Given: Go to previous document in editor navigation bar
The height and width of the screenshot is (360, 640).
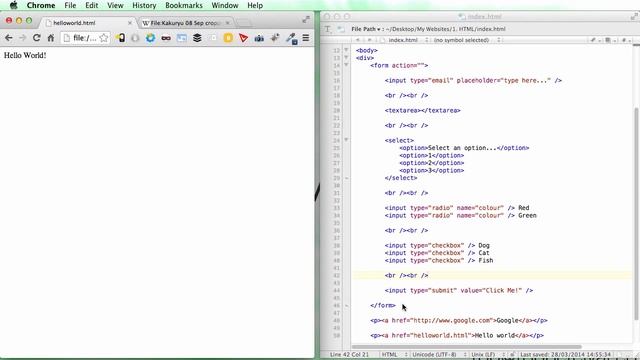Looking at the screenshot, I should 358,40.
